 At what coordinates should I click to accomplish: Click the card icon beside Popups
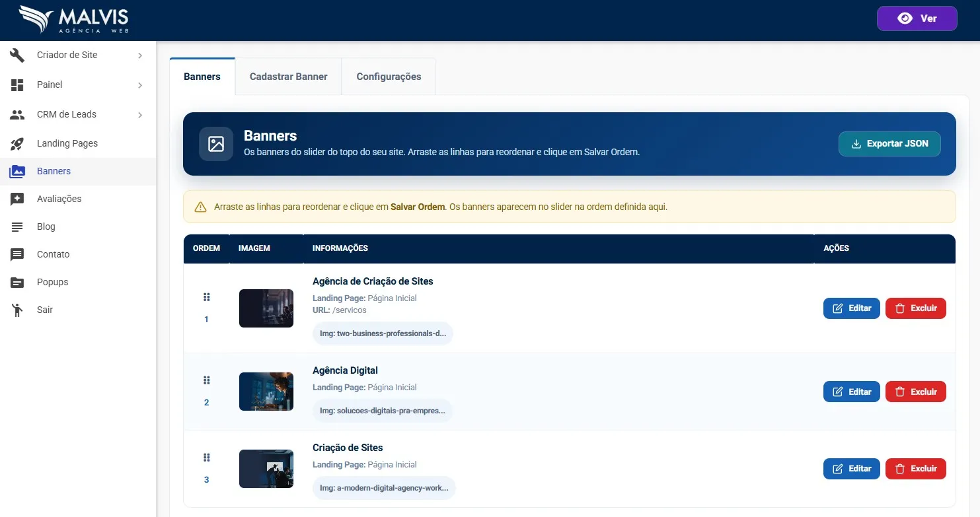click(x=17, y=282)
